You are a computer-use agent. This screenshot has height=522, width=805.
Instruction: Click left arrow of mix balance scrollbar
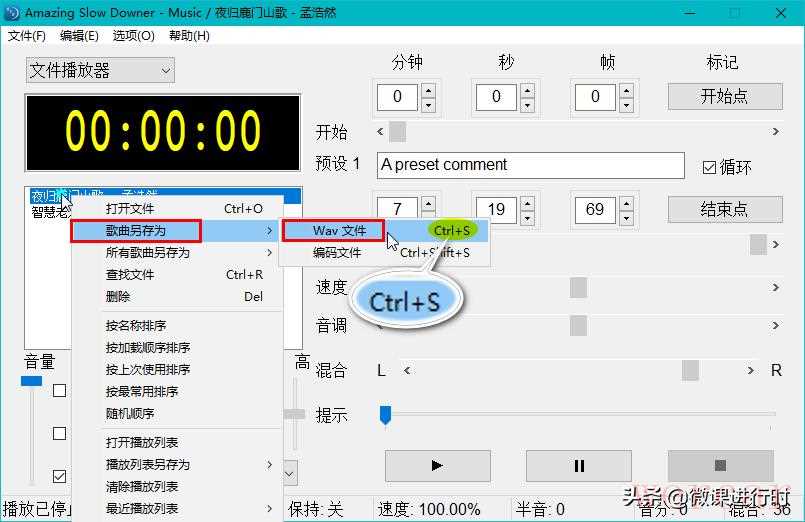(407, 371)
